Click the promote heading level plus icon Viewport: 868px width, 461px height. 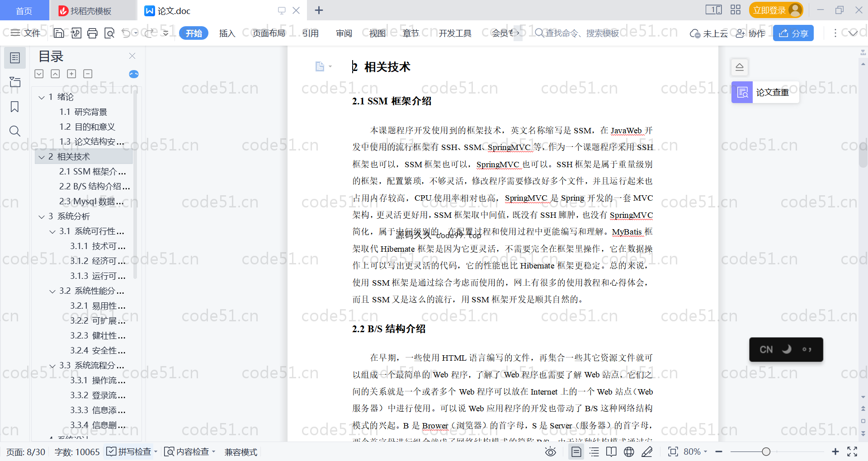(71, 74)
